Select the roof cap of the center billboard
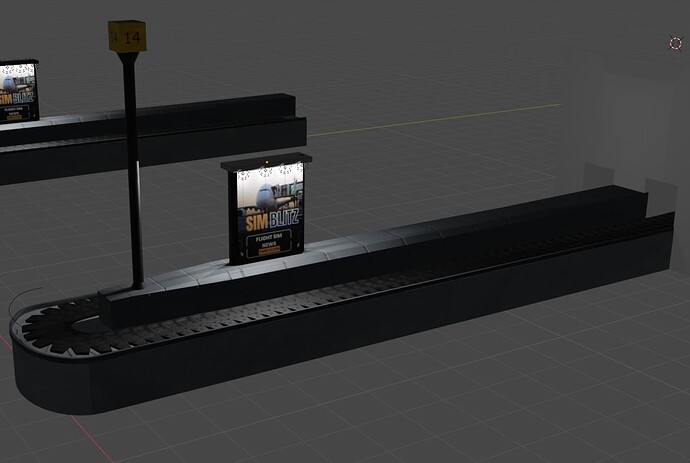Image resolution: width=690 pixels, height=463 pixels. [266, 160]
